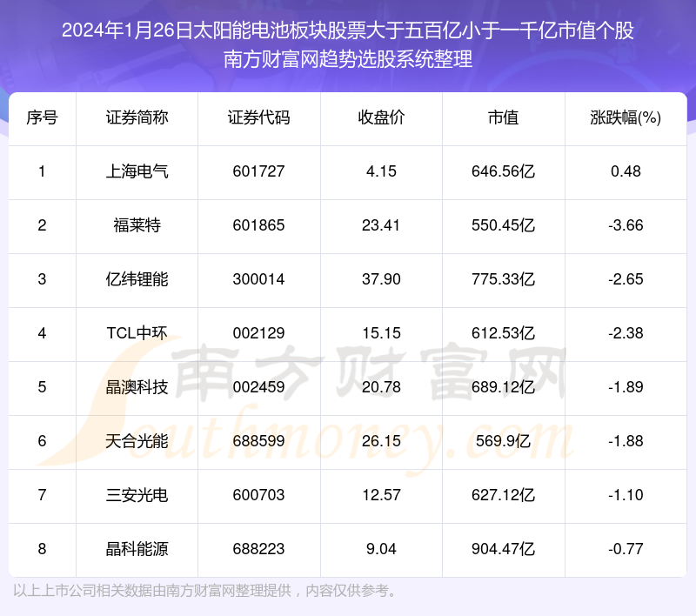Click change percentage -2.65
The width and height of the screenshot is (696, 616).
point(626,279)
